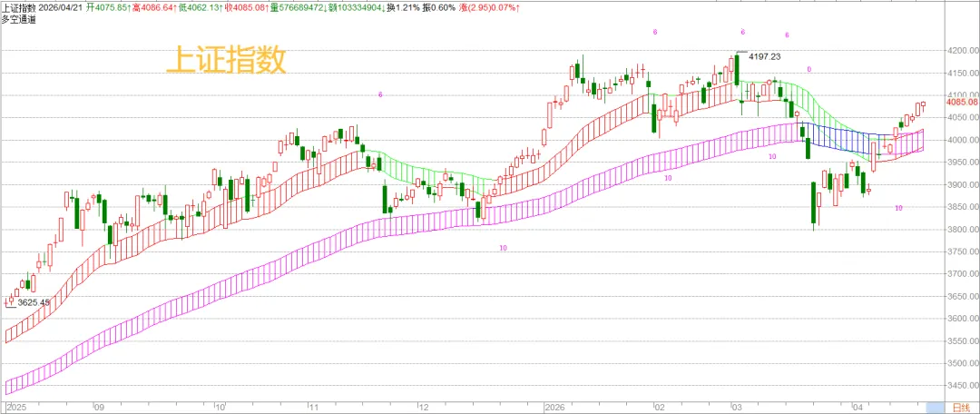Click the high price 高4086.64
Screen dimensions: 980x414
[153, 7]
